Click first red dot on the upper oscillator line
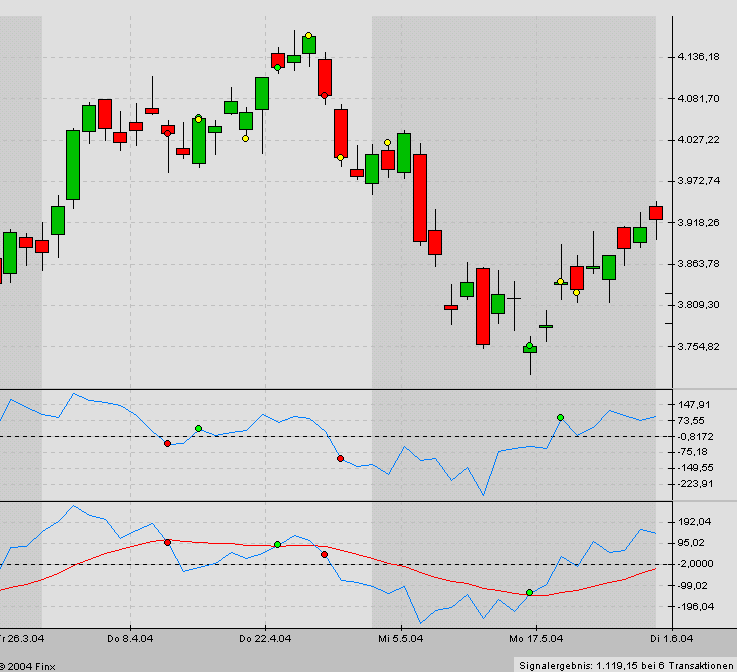Screen dimensions: 737x672 pos(167,443)
